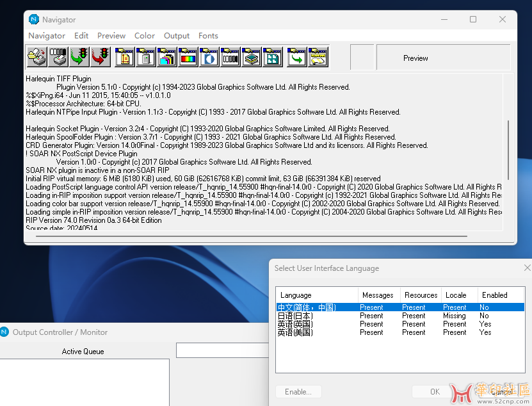Click Messages 'Present' in 英语(美国) row
This screenshot has height=406, width=532.
coord(371,332)
